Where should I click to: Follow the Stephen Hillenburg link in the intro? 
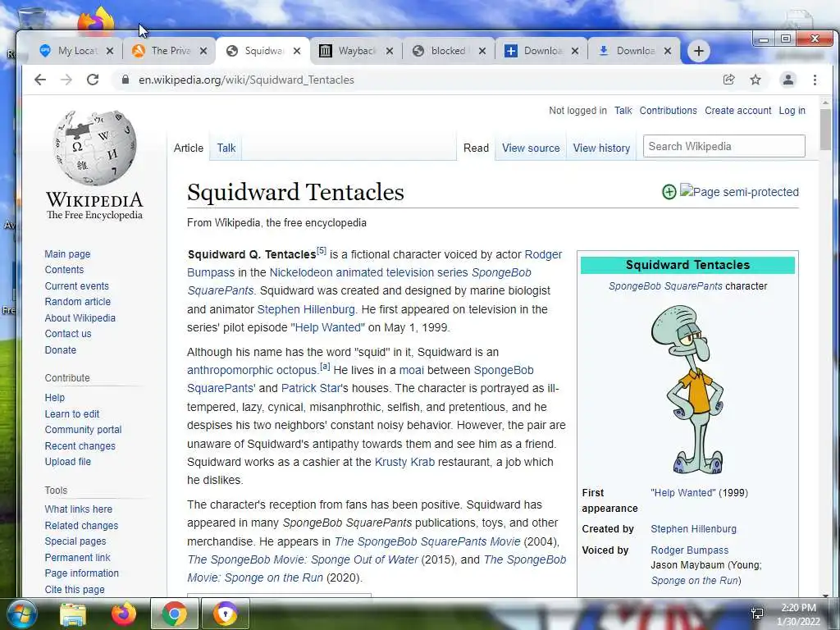tap(306, 309)
